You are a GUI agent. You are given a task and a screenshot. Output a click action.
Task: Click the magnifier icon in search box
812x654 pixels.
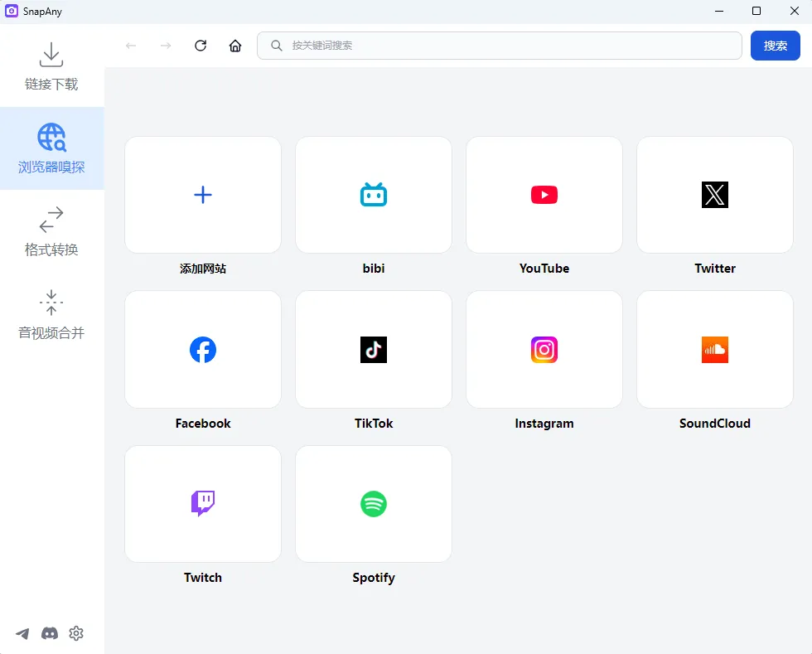tap(277, 46)
